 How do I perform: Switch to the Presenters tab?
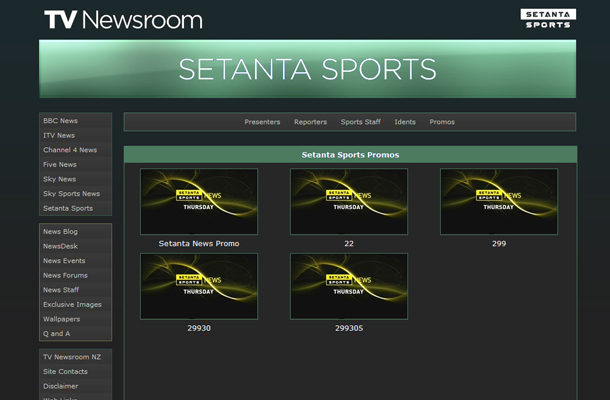tap(262, 122)
